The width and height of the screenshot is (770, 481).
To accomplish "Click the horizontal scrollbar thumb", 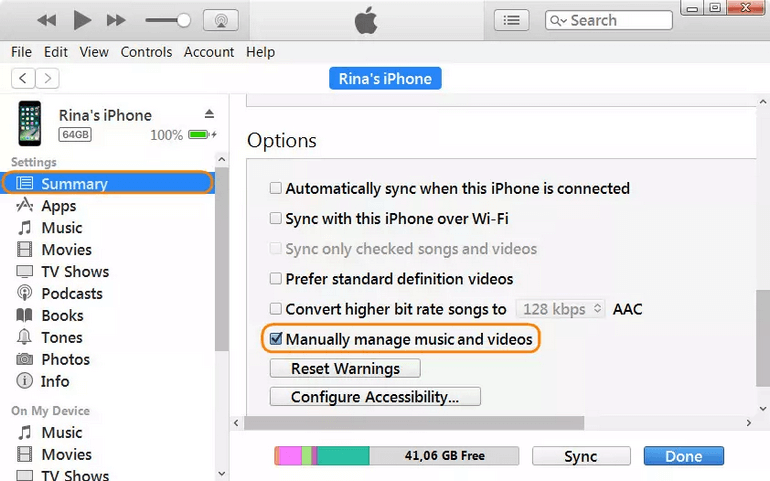I will [414, 423].
